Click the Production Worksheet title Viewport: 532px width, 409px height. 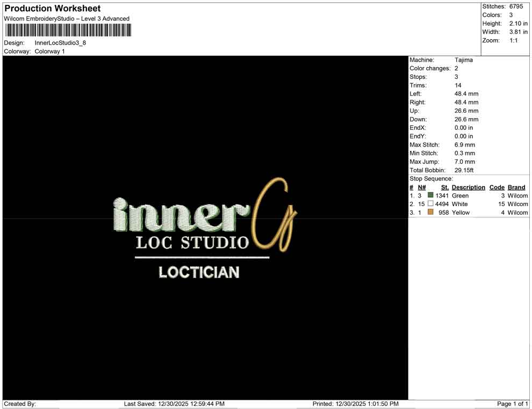[x=52, y=9]
